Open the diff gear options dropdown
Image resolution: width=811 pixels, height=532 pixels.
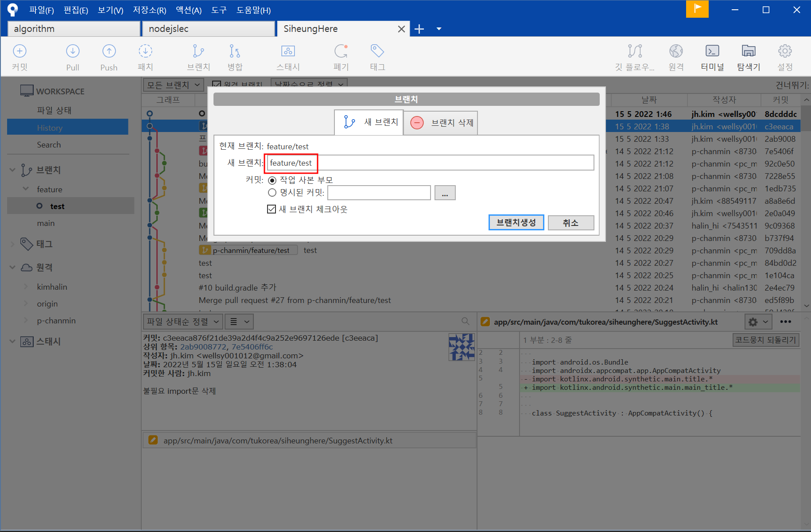758,322
